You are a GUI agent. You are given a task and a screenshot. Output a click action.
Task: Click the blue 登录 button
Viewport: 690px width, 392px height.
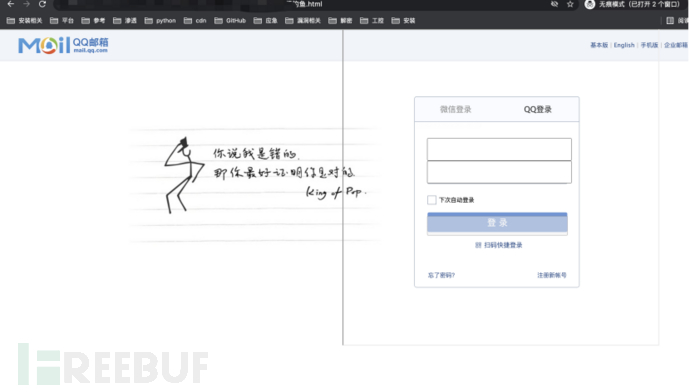click(497, 223)
